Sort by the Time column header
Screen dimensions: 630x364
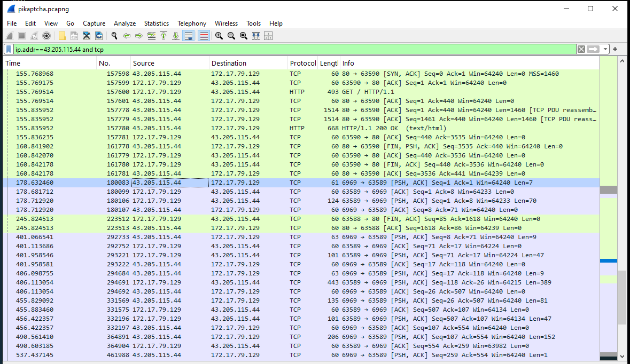tap(50, 63)
